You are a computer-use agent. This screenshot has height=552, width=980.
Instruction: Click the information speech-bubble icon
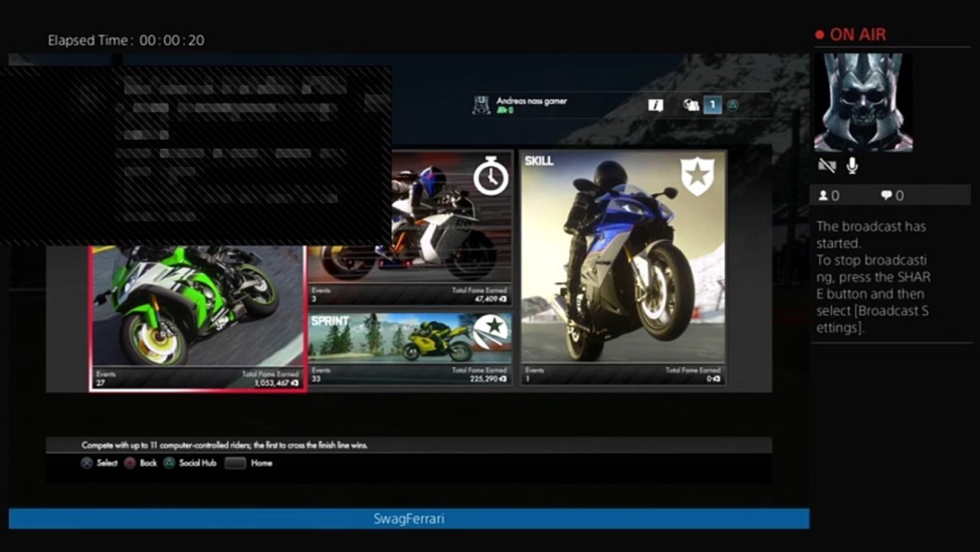pos(655,106)
